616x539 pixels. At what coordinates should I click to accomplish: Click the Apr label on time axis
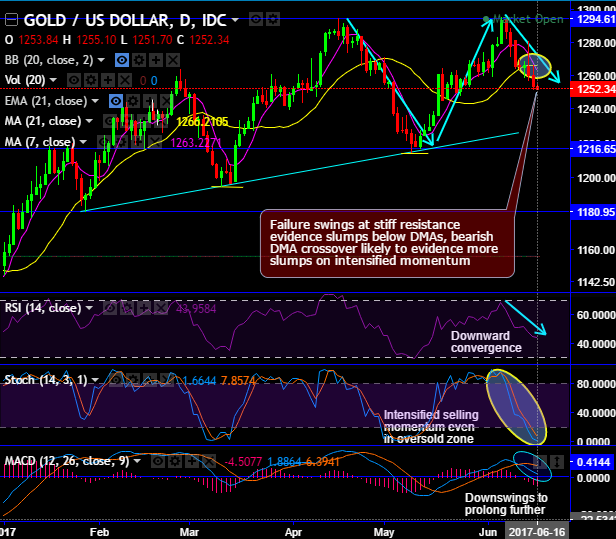click(x=293, y=533)
